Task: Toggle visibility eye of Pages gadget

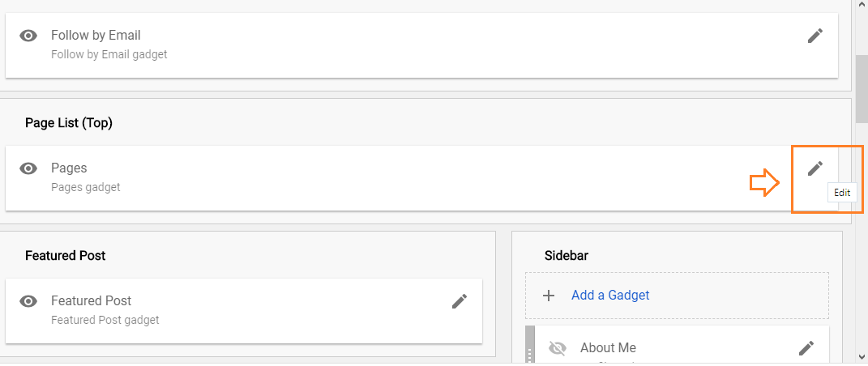Action: click(x=28, y=168)
